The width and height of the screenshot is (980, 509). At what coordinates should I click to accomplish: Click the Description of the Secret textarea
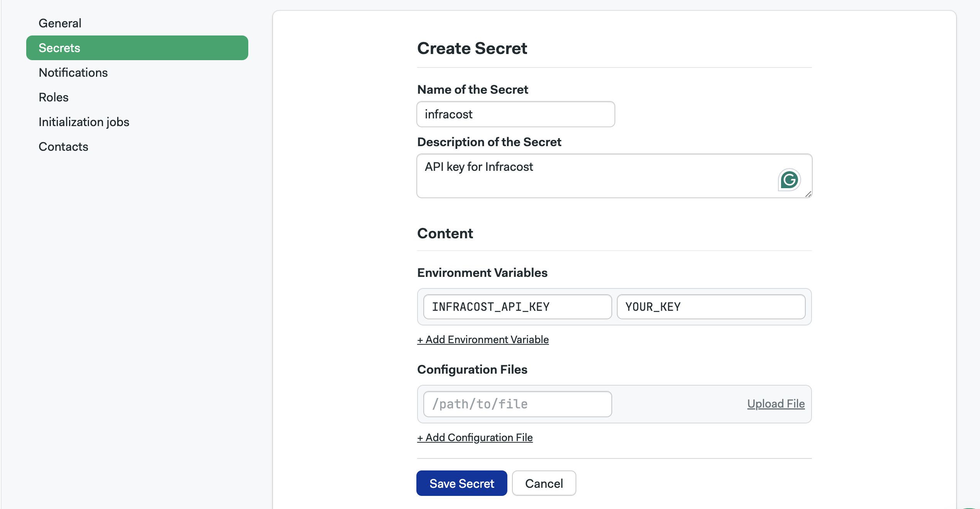click(x=614, y=176)
